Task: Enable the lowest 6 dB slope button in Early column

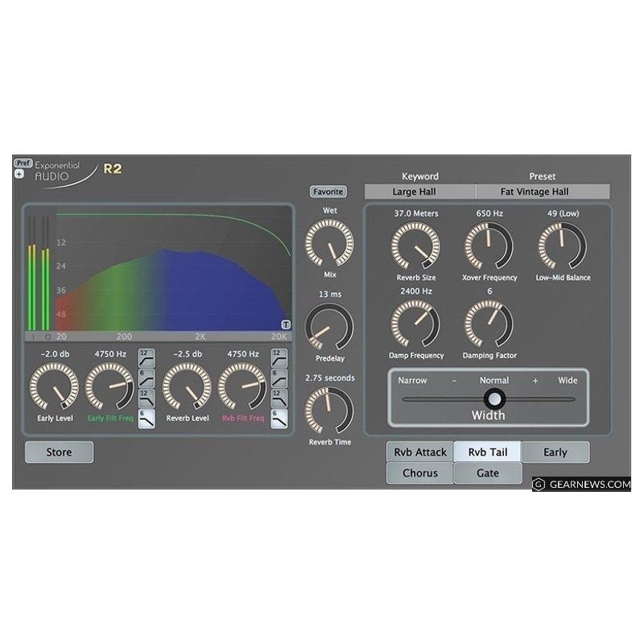Action: click(x=147, y=418)
